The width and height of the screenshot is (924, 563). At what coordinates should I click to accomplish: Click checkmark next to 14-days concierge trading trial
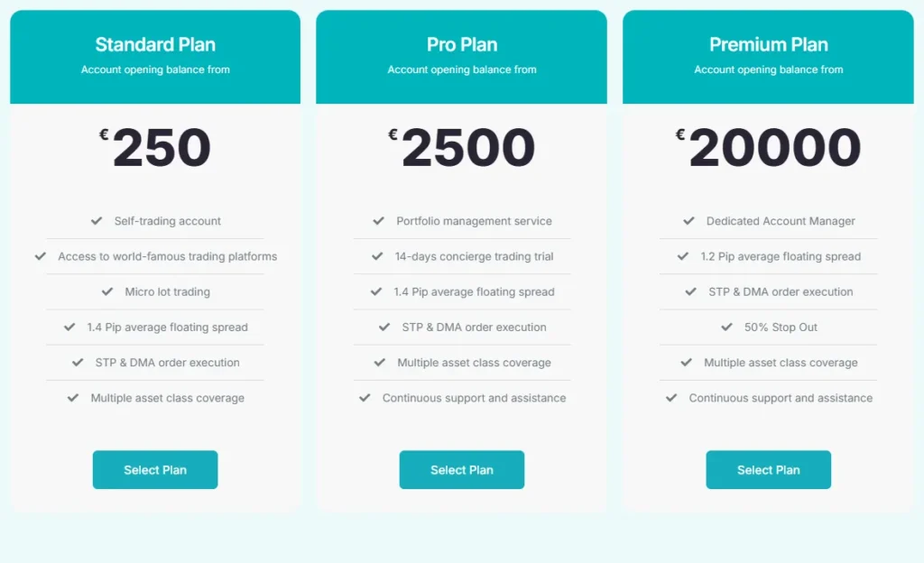[x=377, y=256]
